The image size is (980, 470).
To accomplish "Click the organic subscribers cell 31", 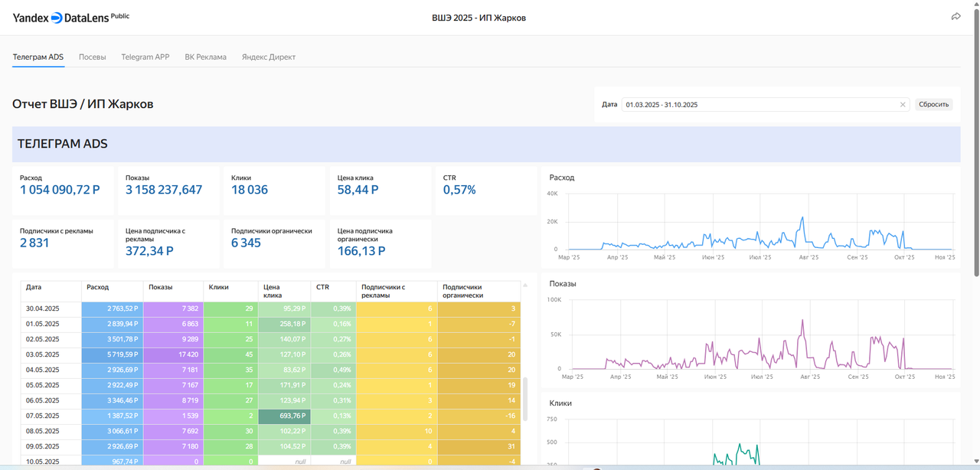I will [479, 446].
